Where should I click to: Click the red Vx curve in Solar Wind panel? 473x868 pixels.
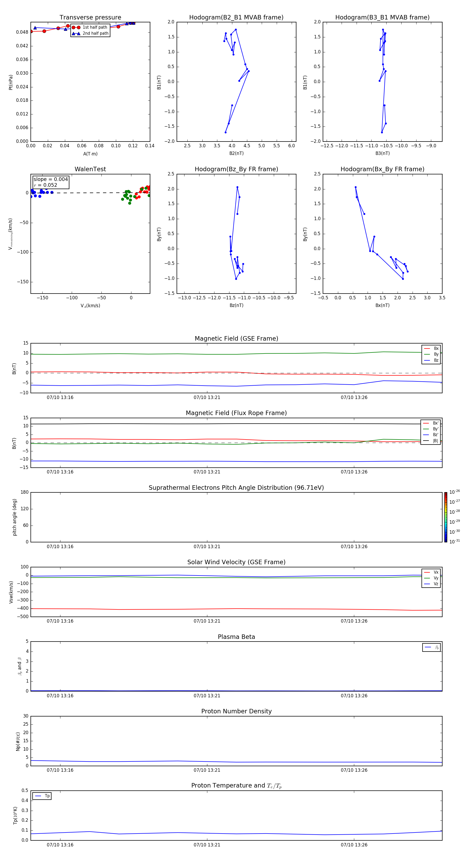point(236,609)
